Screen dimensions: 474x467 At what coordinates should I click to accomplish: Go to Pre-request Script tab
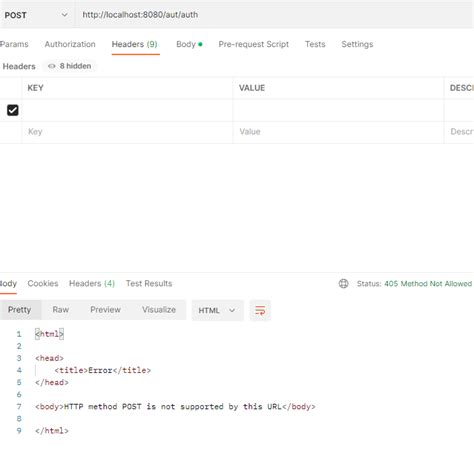point(254,44)
